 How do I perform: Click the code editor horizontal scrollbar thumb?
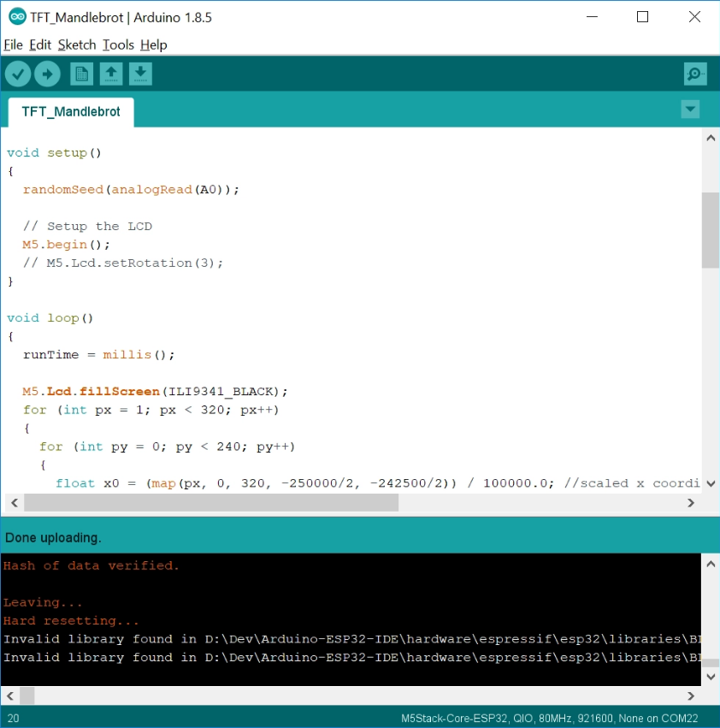point(211,503)
